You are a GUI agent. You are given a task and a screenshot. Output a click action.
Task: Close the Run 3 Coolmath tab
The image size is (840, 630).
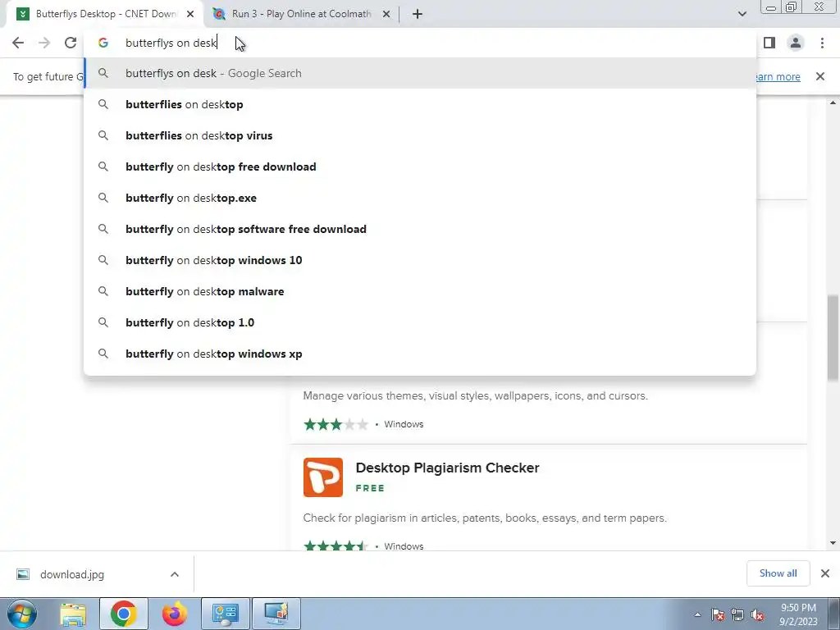pos(386,14)
